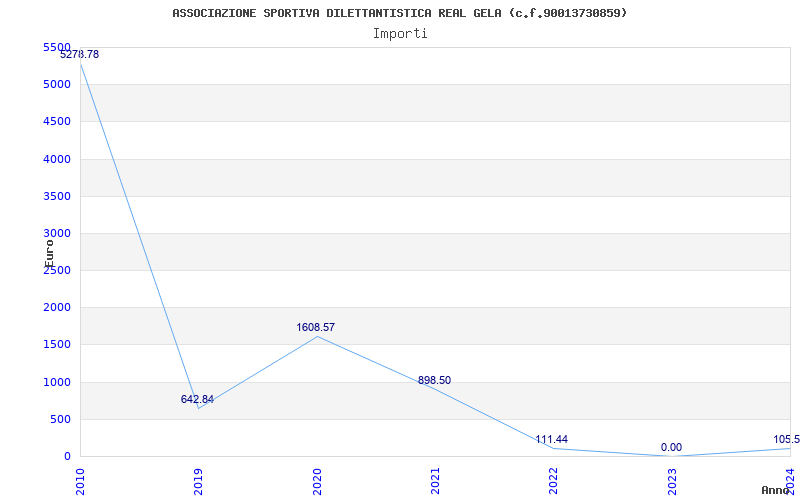Select the 0.00 data label
This screenshot has width=800, height=500.
pos(671,447)
